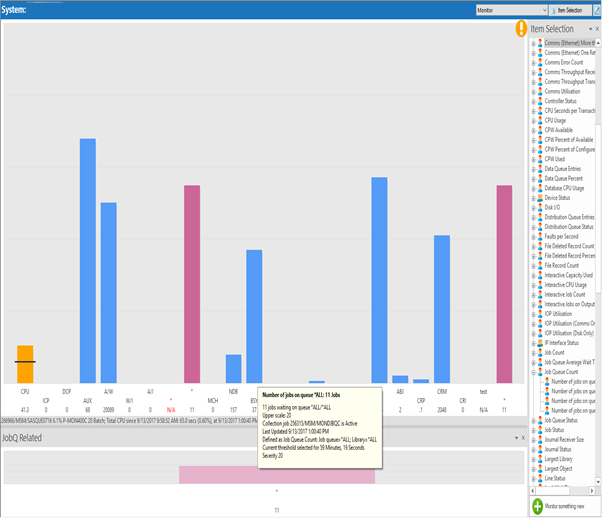The height and width of the screenshot is (518, 602).
Task: Click the Device Status item icon
Action: tap(539, 197)
